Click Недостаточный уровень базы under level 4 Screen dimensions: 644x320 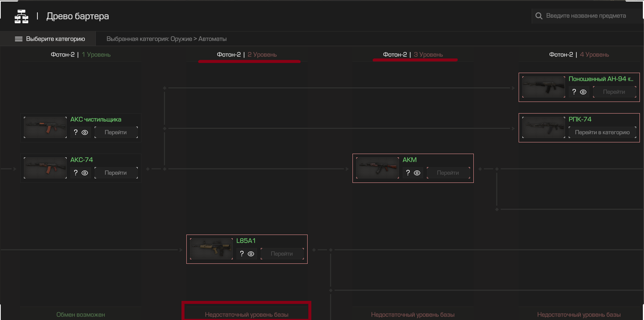tap(579, 315)
